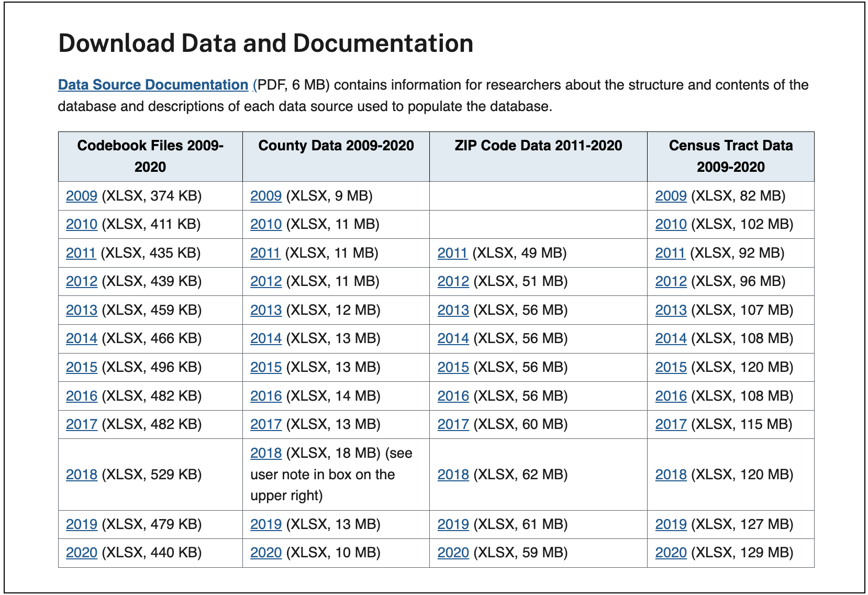Viewport: 868px width, 595px height.
Task: Download 2018 Census Tract Data file
Action: [x=671, y=475]
